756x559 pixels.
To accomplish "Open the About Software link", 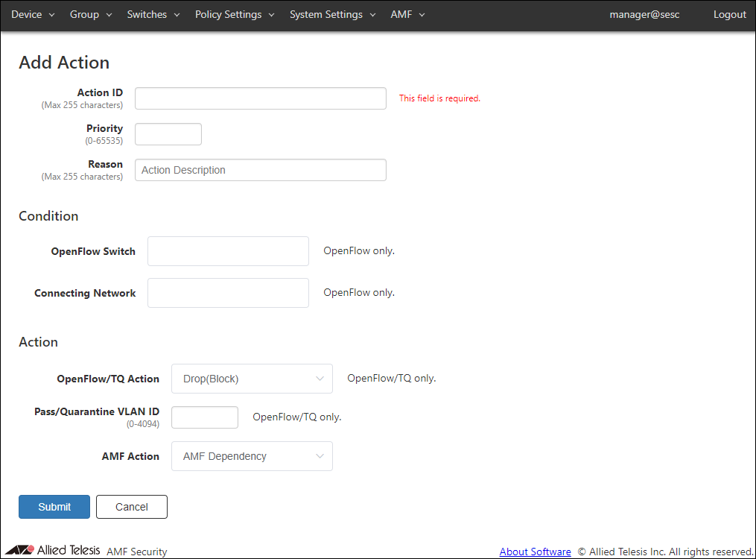I will tap(535, 552).
